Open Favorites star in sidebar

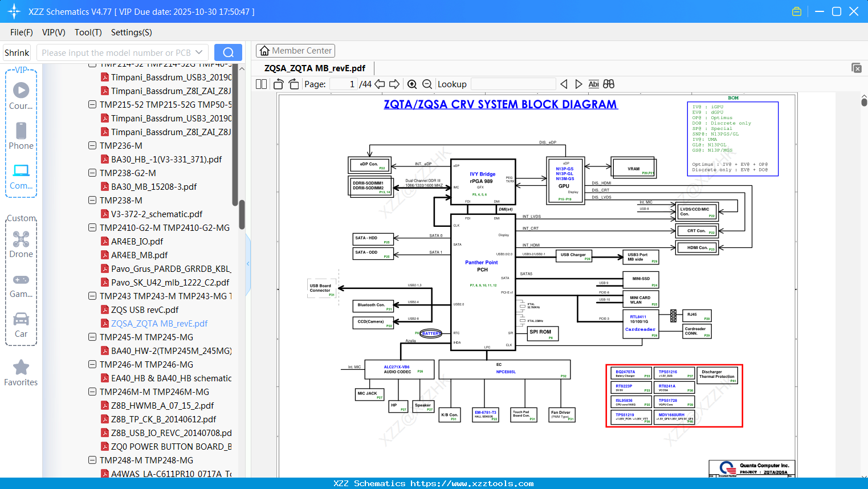(x=21, y=373)
